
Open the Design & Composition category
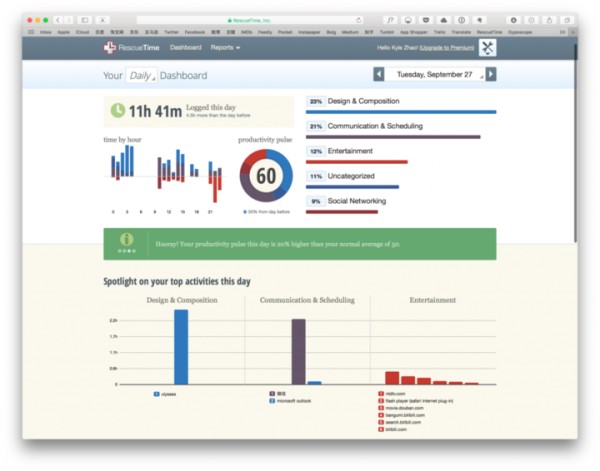point(364,101)
